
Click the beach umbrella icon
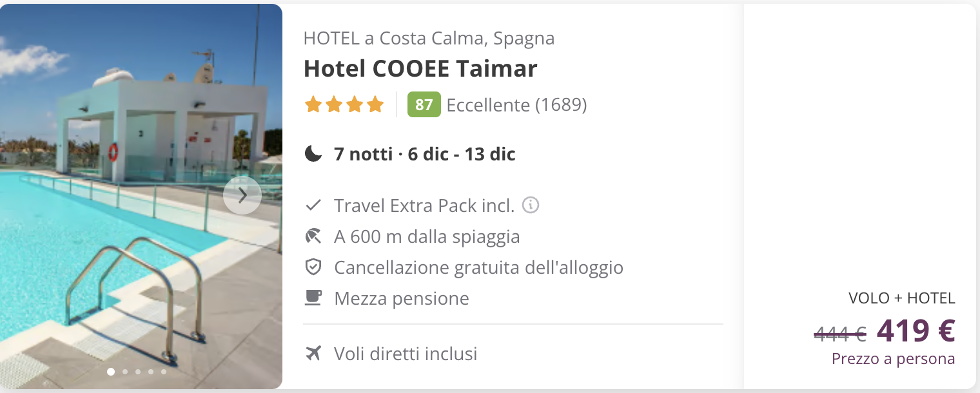click(313, 236)
